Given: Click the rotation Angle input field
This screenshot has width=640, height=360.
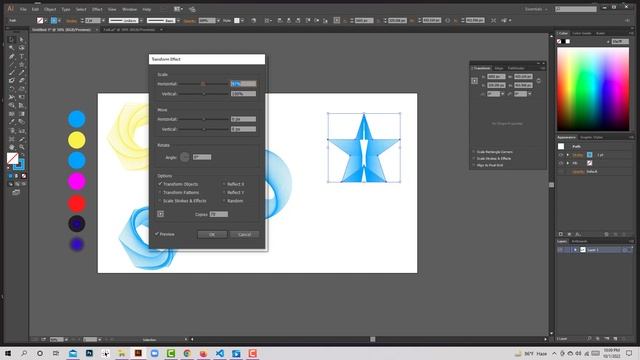Looking at the screenshot, I should tap(202, 157).
